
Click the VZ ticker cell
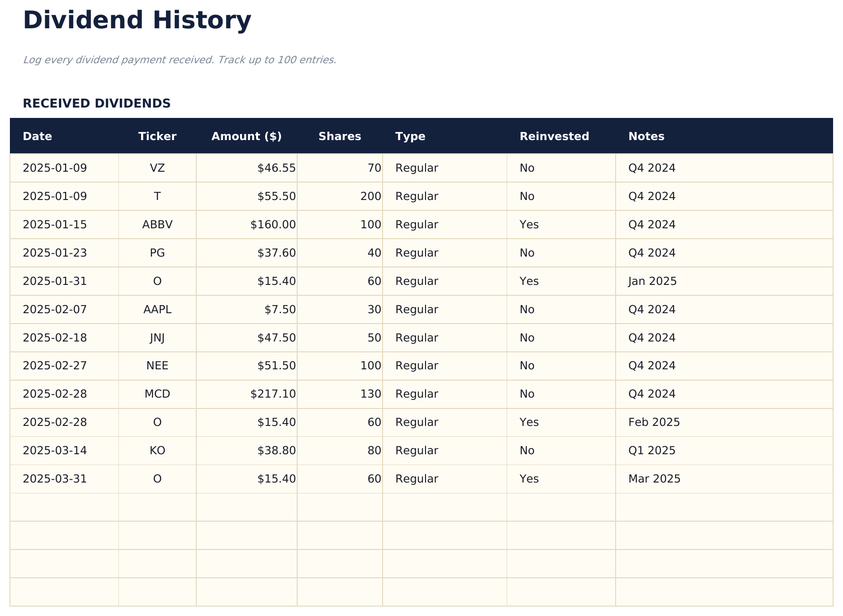[x=158, y=168]
